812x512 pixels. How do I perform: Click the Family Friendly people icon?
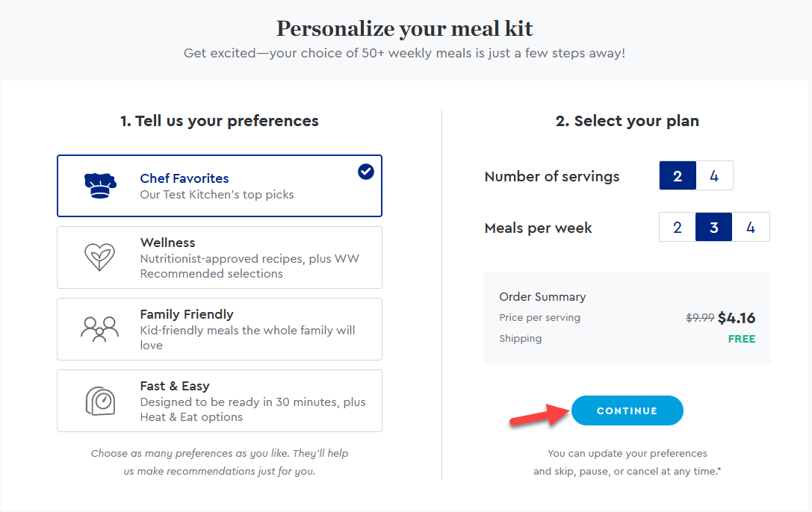pyautogui.click(x=99, y=329)
